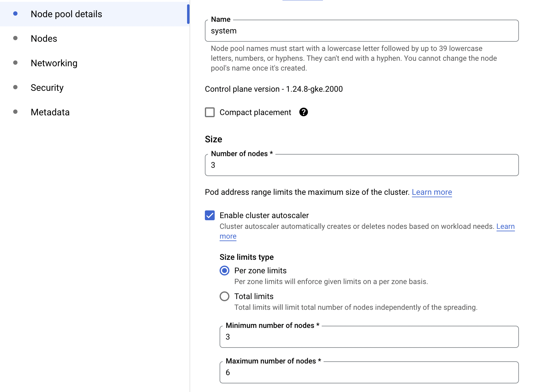This screenshot has height=392, width=541.
Task: Choose Total limits radio button
Action: click(224, 296)
